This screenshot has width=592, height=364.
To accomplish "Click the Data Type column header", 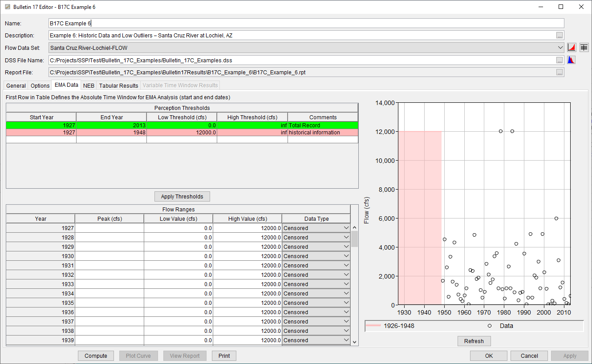I will click(316, 218).
